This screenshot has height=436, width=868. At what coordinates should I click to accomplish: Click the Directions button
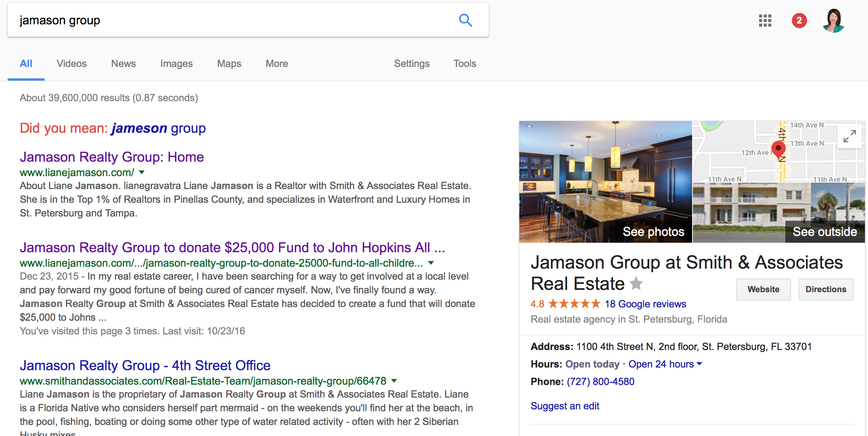tap(826, 290)
